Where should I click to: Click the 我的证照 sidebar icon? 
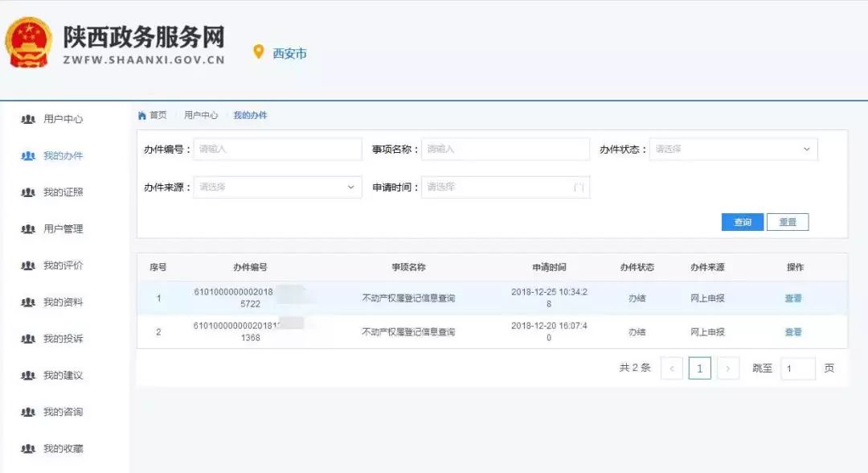click(x=28, y=192)
